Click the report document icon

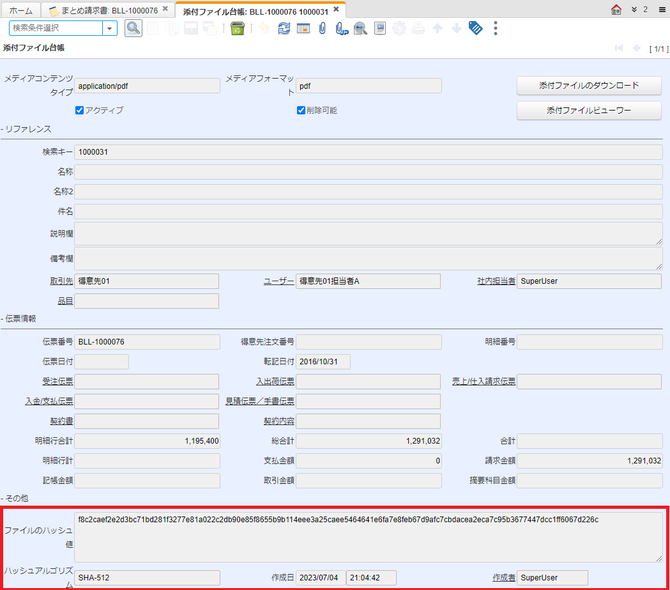point(380,28)
